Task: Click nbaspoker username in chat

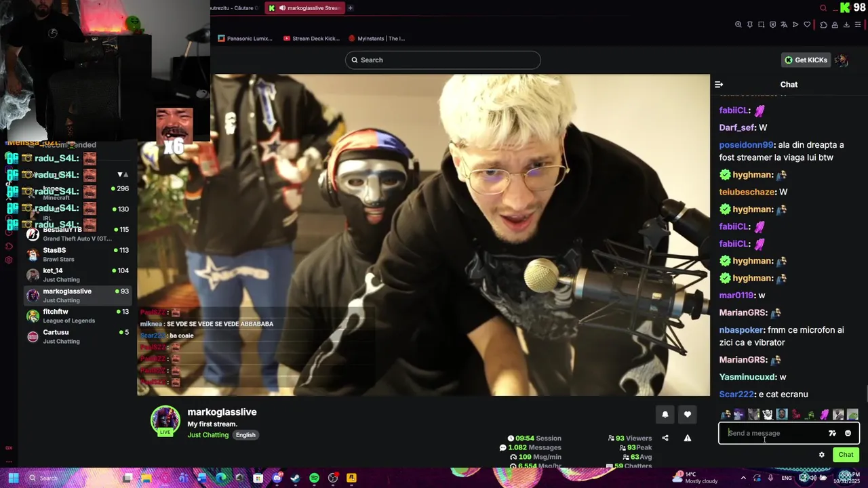Action: (x=742, y=330)
